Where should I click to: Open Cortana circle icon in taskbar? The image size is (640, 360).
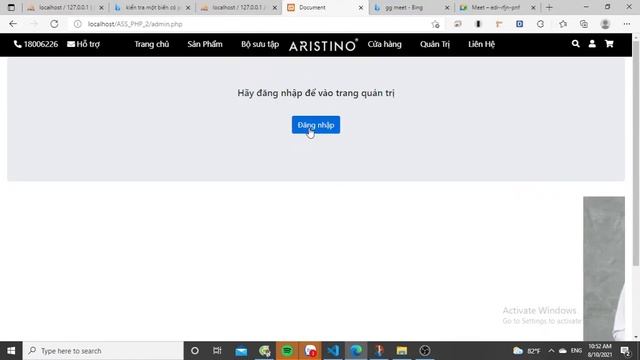[195, 351]
